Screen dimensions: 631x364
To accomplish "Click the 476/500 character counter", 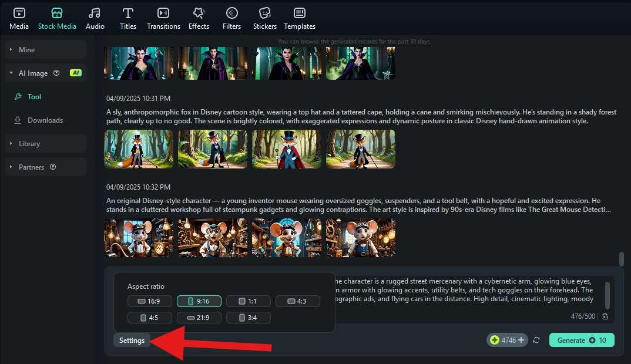I will [x=583, y=316].
